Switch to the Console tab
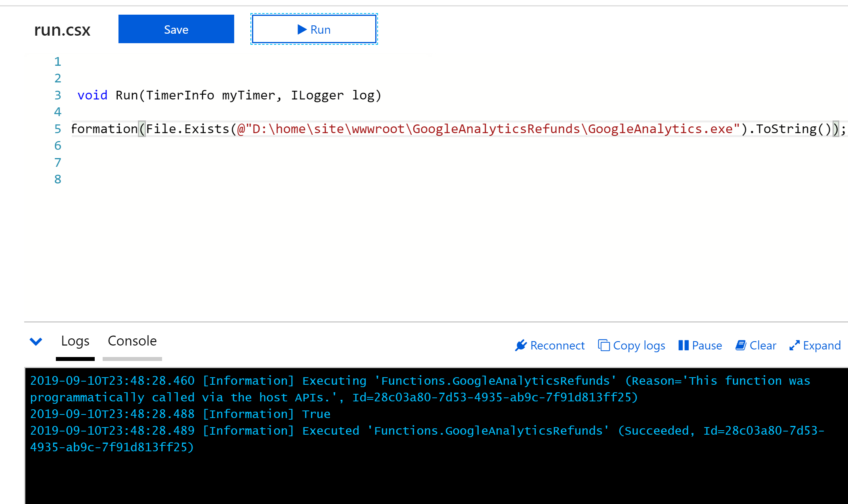This screenshot has width=848, height=504. pos(132,341)
